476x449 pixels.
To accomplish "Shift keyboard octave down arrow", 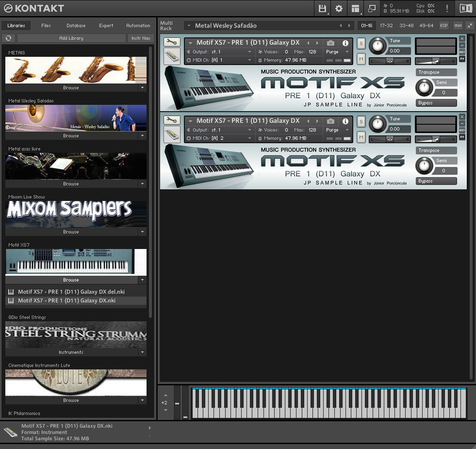I will click(x=165, y=410).
